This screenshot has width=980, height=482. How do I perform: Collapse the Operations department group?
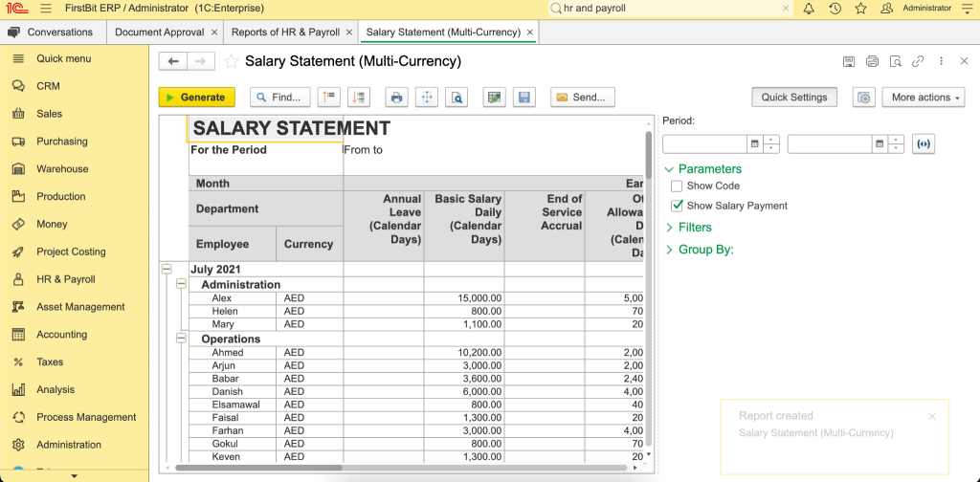tap(181, 339)
